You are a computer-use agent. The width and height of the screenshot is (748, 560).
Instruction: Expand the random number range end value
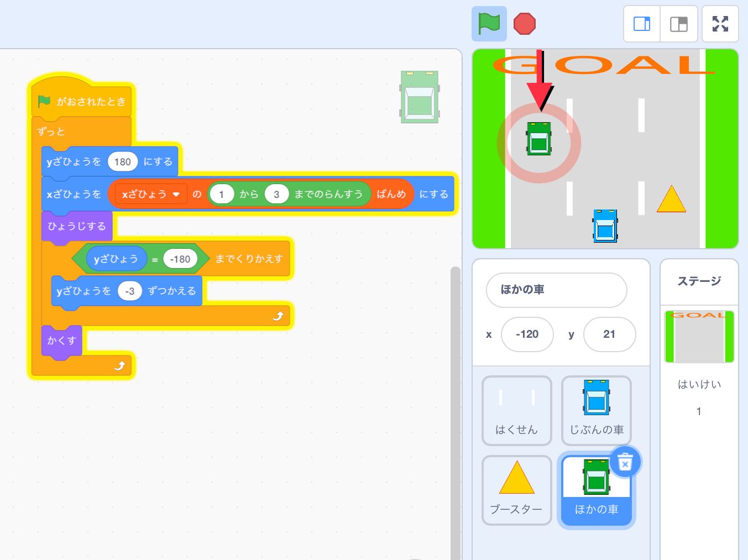pos(276,193)
